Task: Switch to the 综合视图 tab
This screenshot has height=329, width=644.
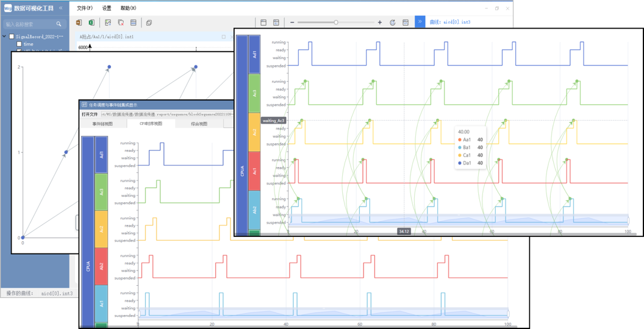Action: click(199, 124)
